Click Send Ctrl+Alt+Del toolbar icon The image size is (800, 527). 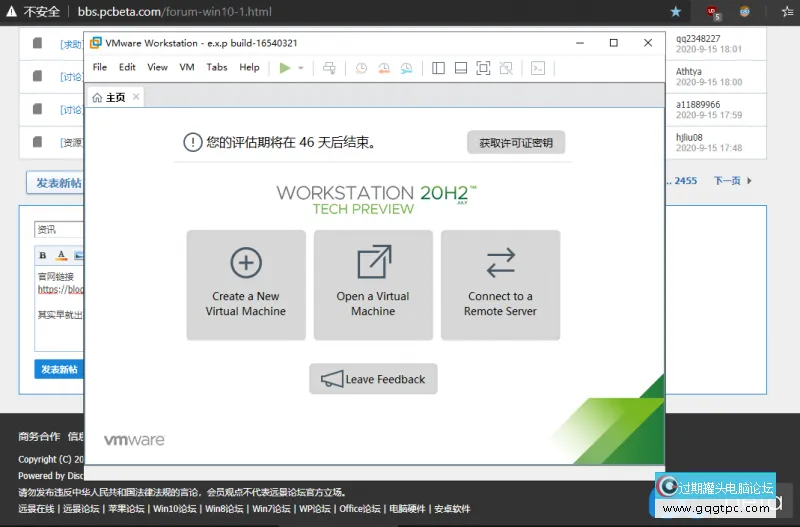328,68
